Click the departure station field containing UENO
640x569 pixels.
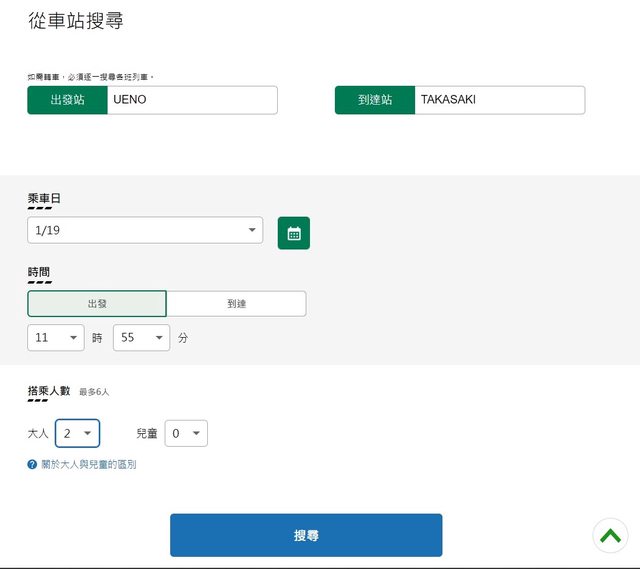pos(192,100)
